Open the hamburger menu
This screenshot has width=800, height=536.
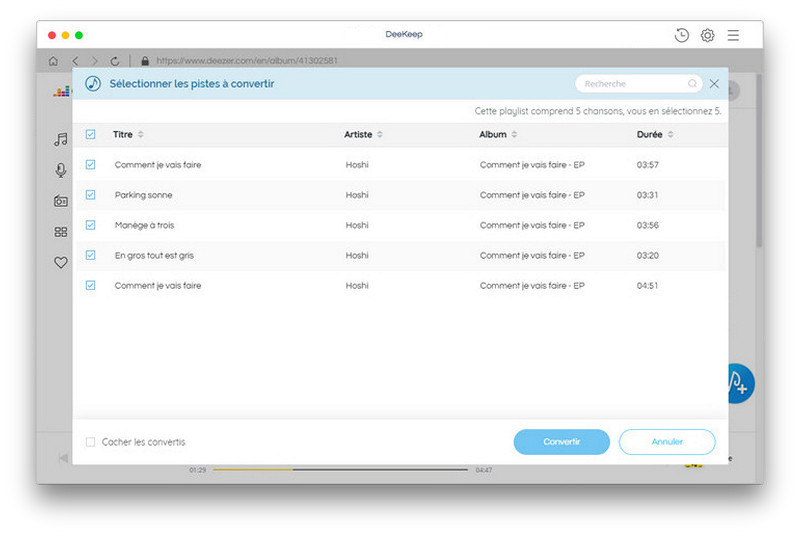733,35
